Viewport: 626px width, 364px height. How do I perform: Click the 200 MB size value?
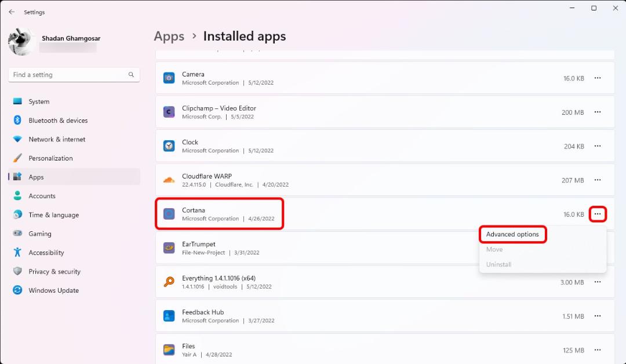pyautogui.click(x=573, y=112)
